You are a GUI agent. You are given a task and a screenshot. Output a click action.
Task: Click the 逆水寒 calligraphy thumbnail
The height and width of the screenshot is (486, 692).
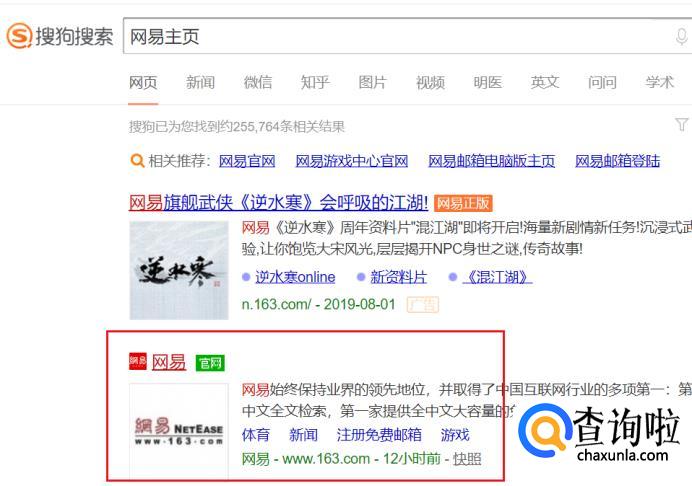[179, 270]
